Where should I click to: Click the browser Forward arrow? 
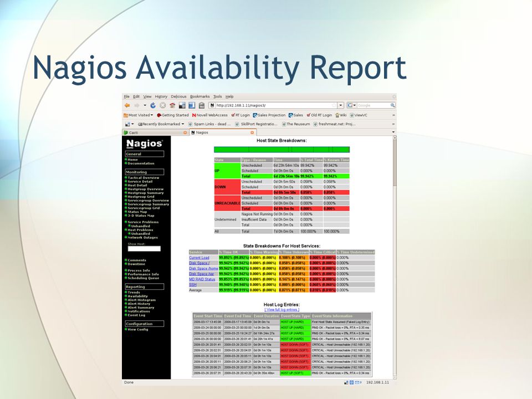tap(137, 105)
